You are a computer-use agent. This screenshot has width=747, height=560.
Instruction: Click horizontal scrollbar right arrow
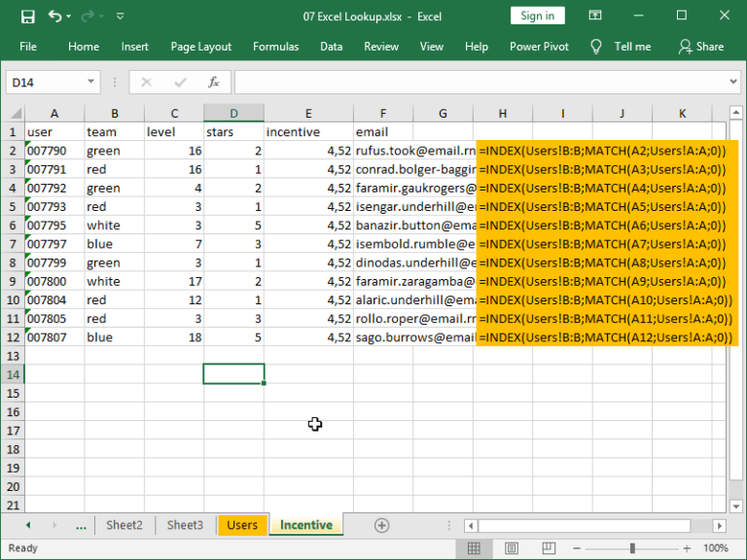coord(720,526)
